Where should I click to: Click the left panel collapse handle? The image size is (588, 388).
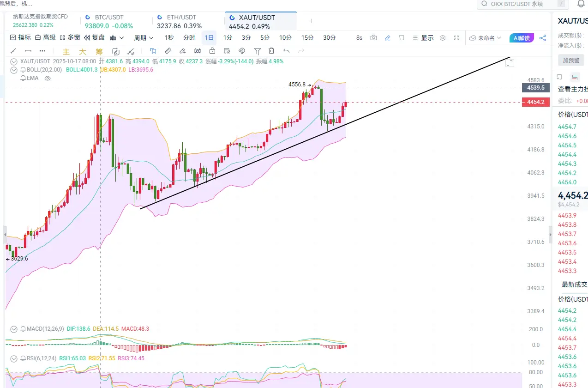pyautogui.click(x=5, y=235)
